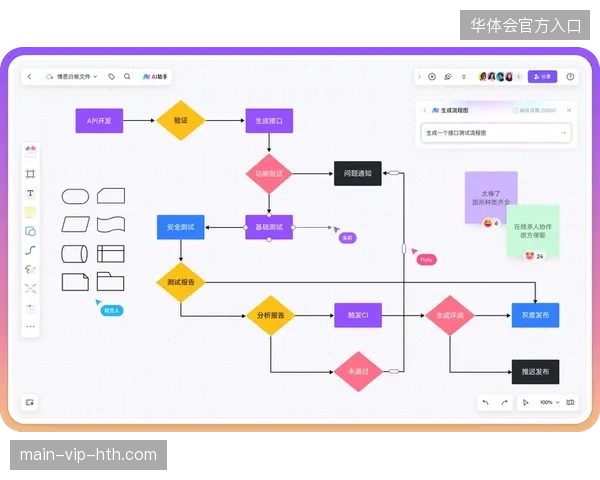The height and width of the screenshot is (480, 600).
Task: Click the purple 分享 share button
Action: click(x=542, y=77)
